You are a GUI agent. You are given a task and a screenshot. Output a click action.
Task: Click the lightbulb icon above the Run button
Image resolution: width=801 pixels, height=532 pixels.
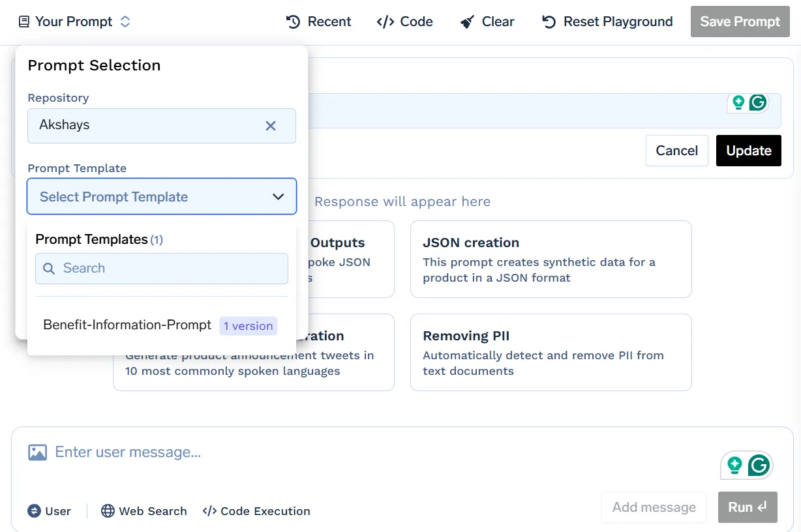coord(735,465)
